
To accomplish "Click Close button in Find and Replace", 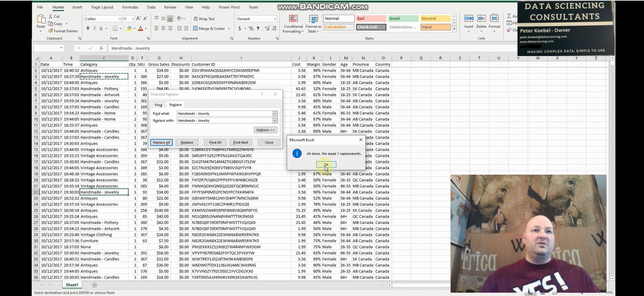I will click(x=269, y=142).
